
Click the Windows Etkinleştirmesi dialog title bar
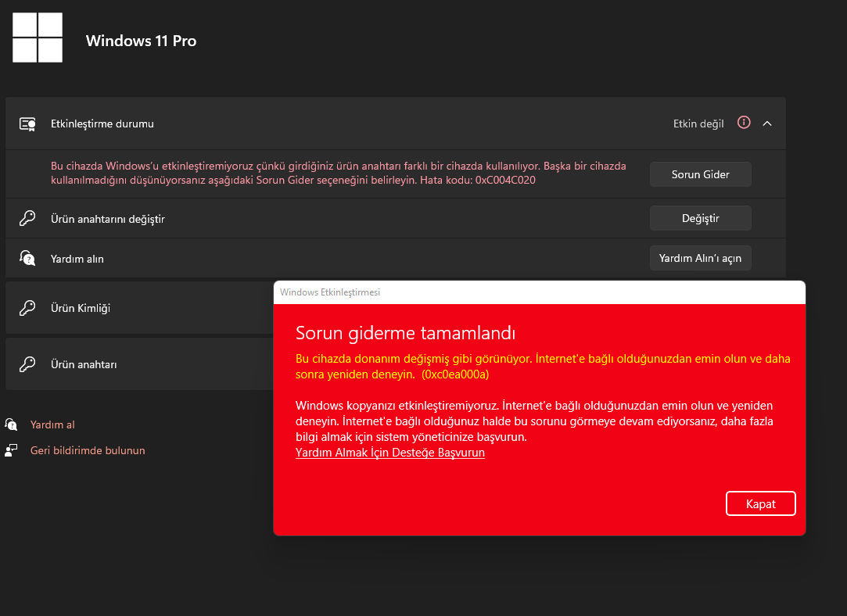point(539,292)
